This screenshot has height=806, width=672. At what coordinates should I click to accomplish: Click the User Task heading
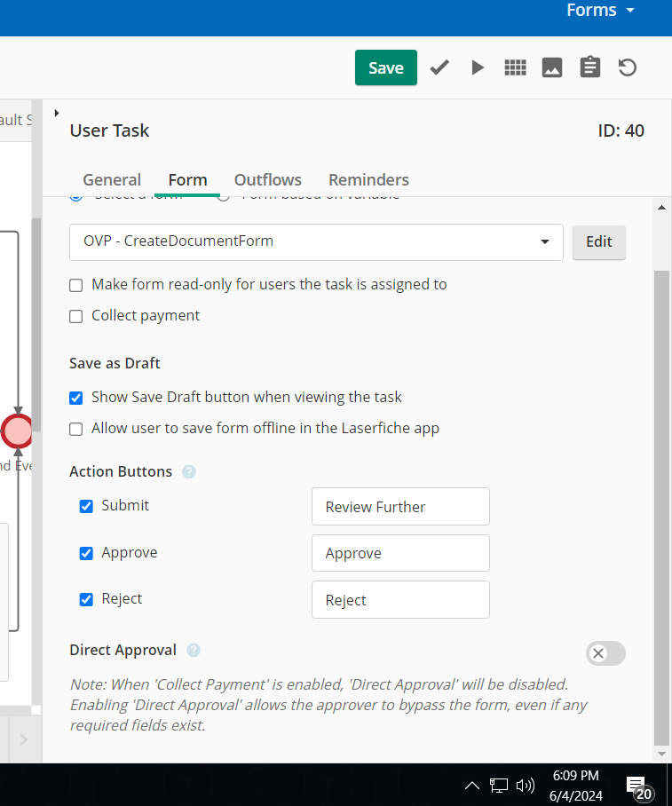tap(109, 130)
